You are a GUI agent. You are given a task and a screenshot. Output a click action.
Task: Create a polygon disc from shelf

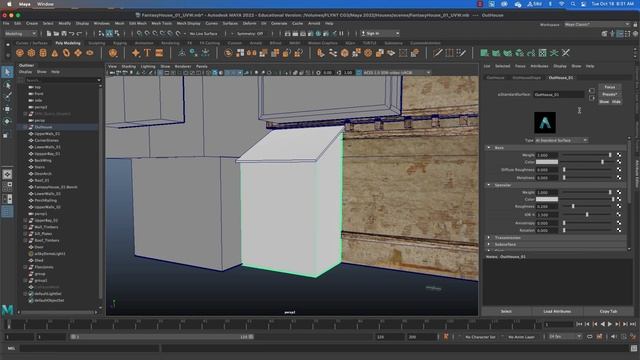click(90, 53)
